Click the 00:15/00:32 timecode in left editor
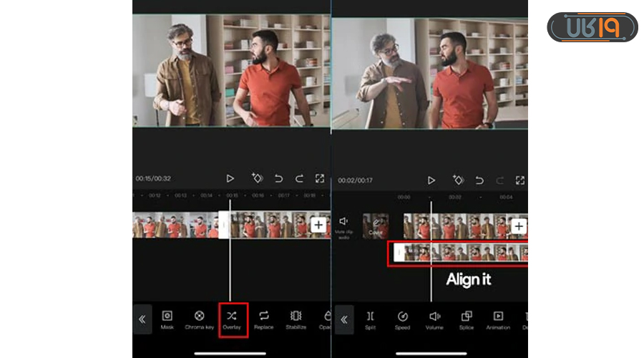The height and width of the screenshot is (358, 644). coord(153,178)
